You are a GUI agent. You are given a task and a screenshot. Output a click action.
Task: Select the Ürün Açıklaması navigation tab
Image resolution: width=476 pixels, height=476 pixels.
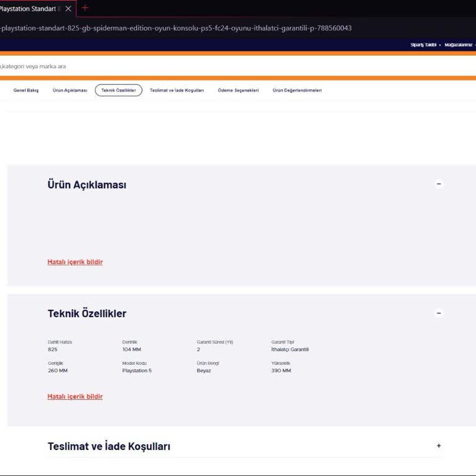pyautogui.click(x=70, y=90)
